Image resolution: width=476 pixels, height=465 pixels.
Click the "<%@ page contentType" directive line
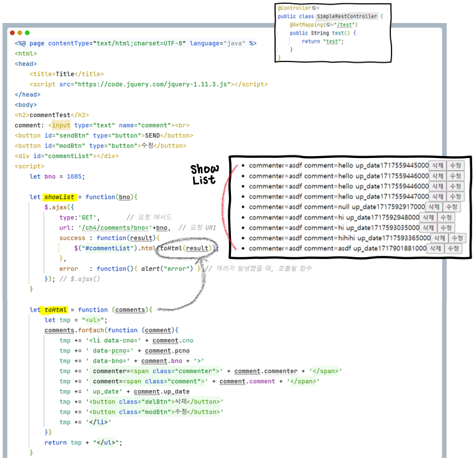coord(136,43)
